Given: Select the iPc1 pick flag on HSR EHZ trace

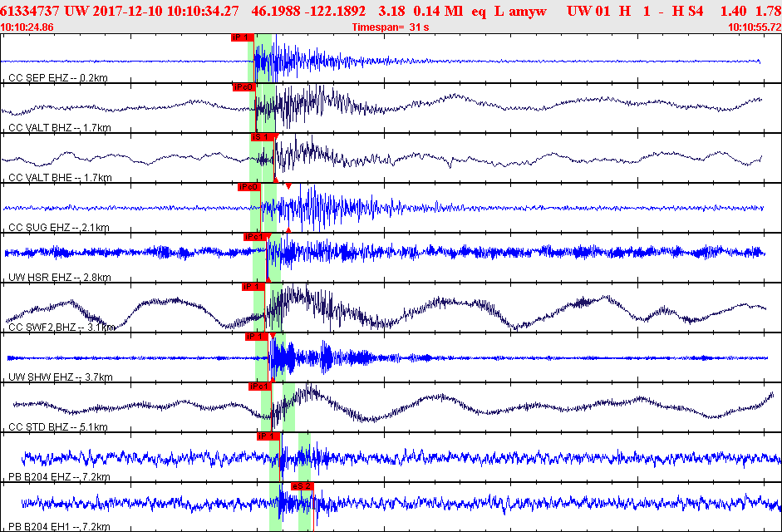Looking at the screenshot, I should [x=255, y=237].
